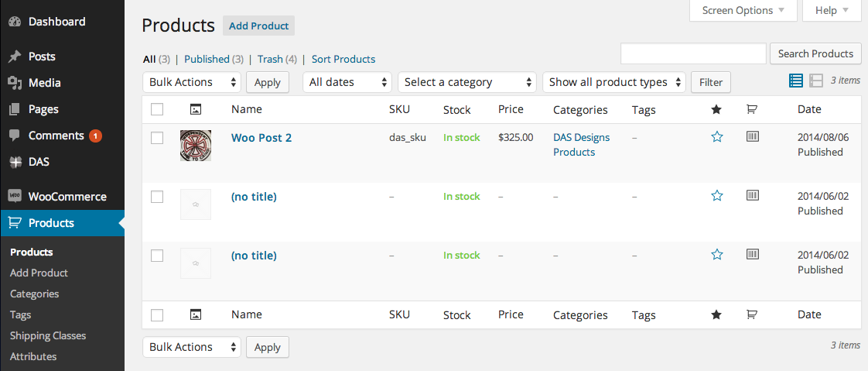868x371 pixels.
Task: Click the Products cart icon in sidebar
Action: coord(15,223)
